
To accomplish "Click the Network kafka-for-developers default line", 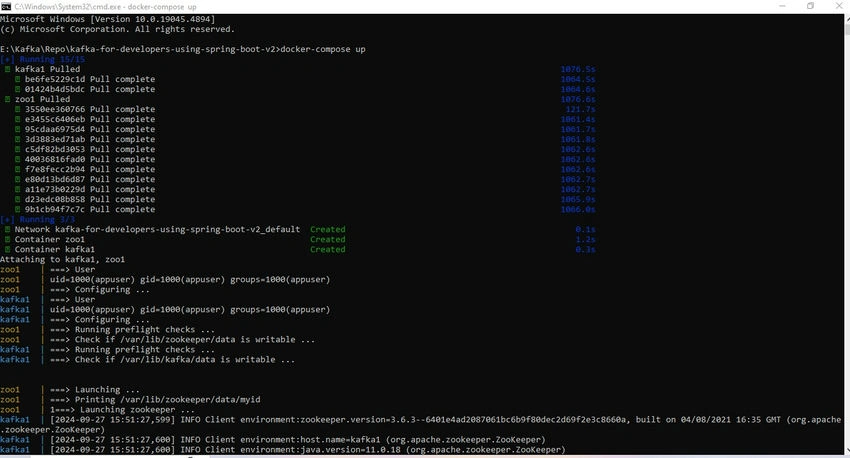I will (157, 230).
